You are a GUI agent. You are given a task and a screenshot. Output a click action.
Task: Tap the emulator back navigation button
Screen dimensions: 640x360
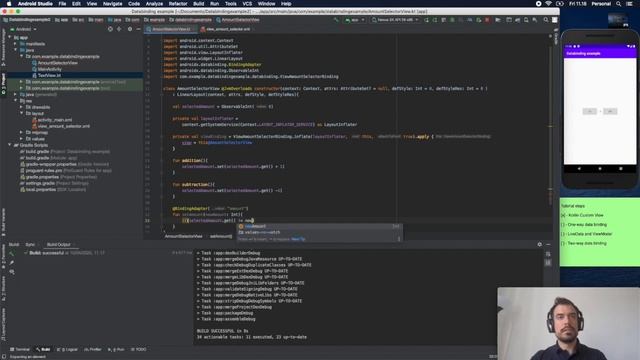(x=579, y=169)
